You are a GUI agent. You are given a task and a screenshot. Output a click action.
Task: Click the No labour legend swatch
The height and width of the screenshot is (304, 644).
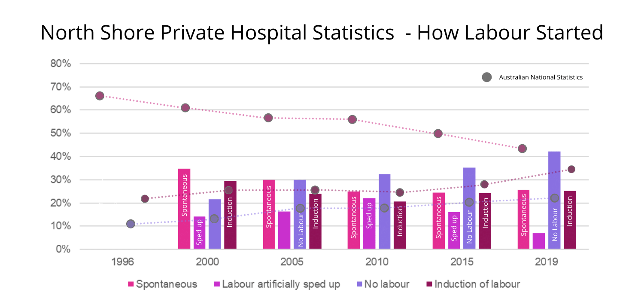point(359,284)
